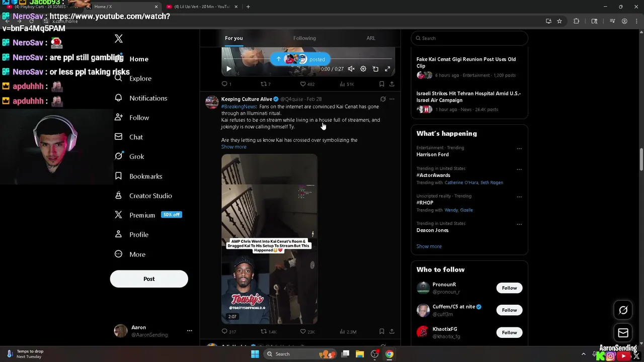Unmute the top video
This screenshot has width=644, height=362.
point(351,69)
